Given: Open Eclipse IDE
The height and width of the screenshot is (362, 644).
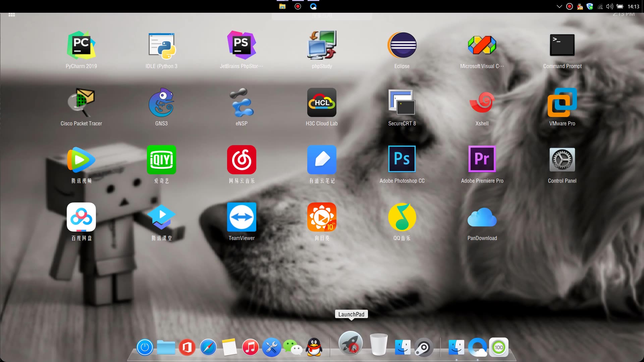Looking at the screenshot, I should pyautogui.click(x=402, y=45).
